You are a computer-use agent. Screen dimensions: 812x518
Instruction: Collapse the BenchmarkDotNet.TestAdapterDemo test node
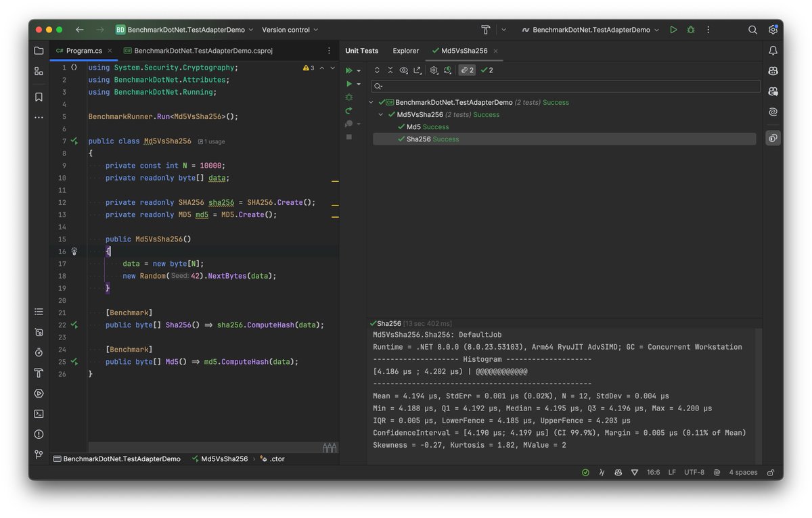click(x=371, y=103)
